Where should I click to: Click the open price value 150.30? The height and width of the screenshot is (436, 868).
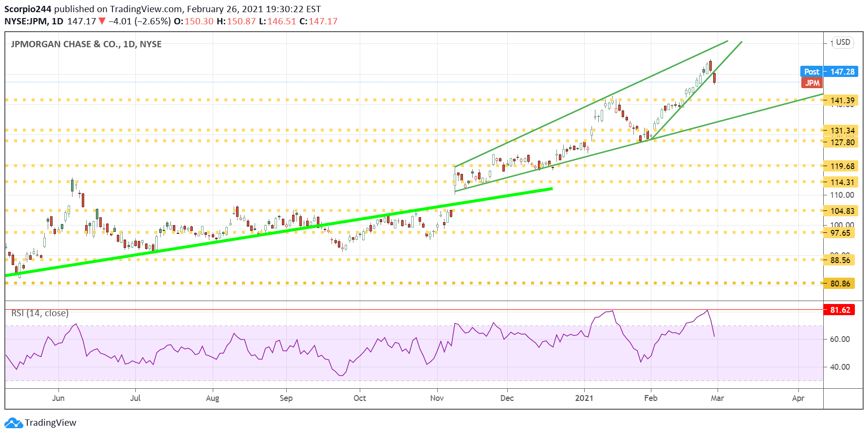point(199,21)
